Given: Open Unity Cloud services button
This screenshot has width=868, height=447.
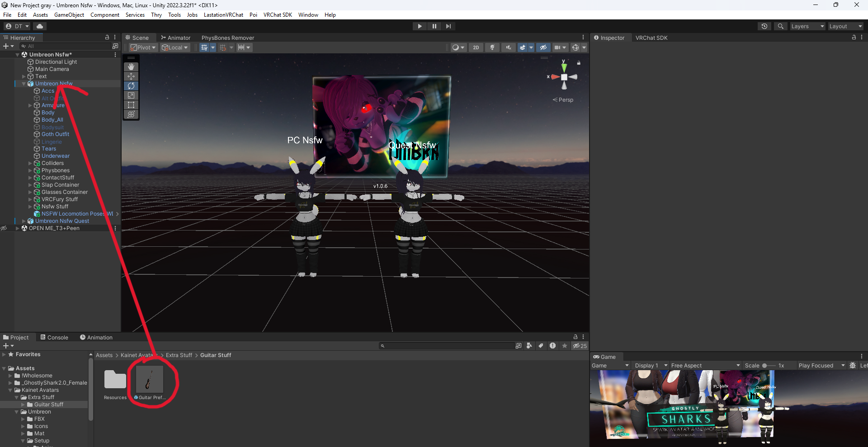Looking at the screenshot, I should click(40, 26).
